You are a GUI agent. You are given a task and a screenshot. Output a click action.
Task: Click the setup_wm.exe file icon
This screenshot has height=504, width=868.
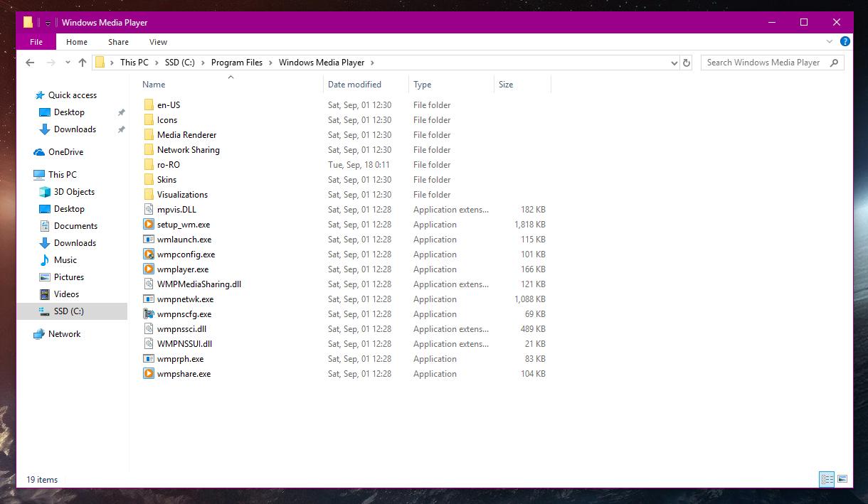click(x=149, y=225)
